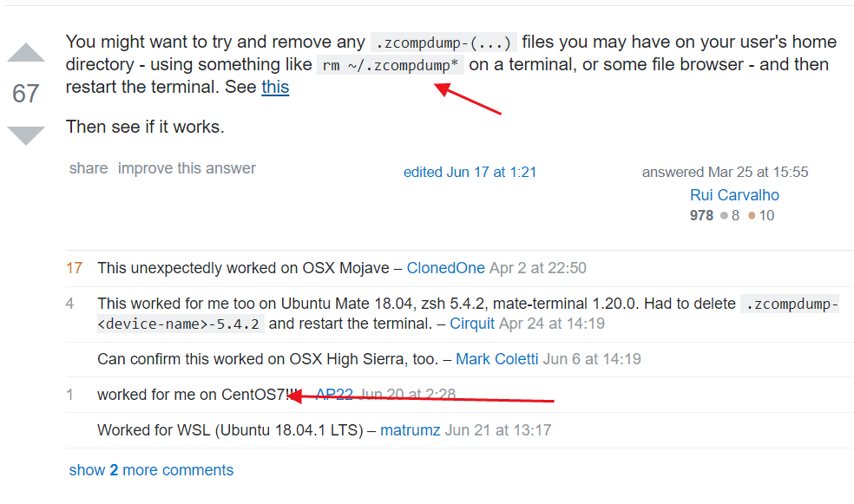
Task: Click the bronze badge dot
Action: click(752, 215)
